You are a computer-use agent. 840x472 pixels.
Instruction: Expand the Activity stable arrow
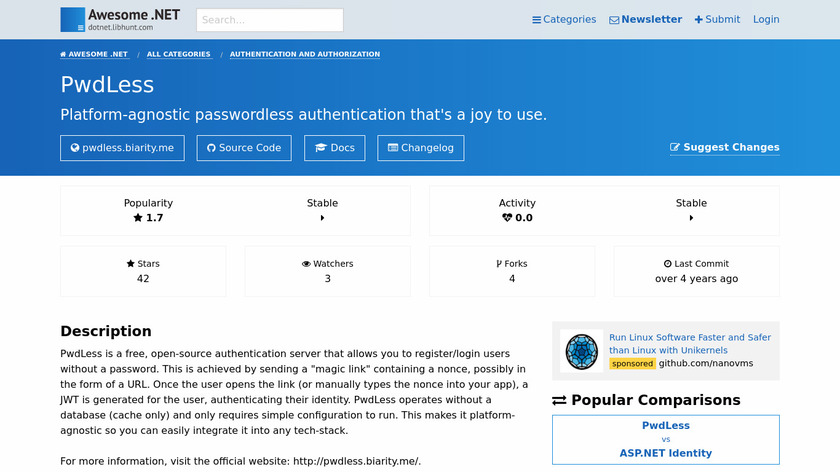pyautogui.click(x=691, y=218)
